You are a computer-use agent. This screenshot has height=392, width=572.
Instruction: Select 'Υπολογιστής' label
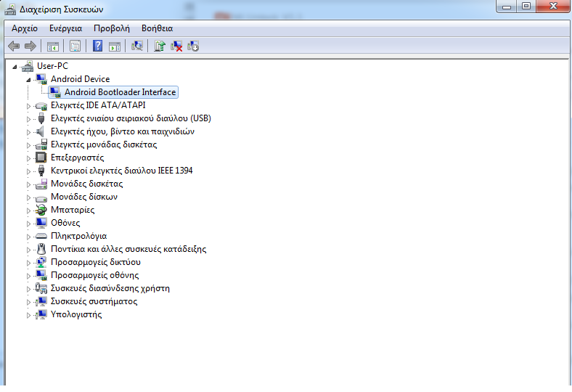tap(76, 315)
